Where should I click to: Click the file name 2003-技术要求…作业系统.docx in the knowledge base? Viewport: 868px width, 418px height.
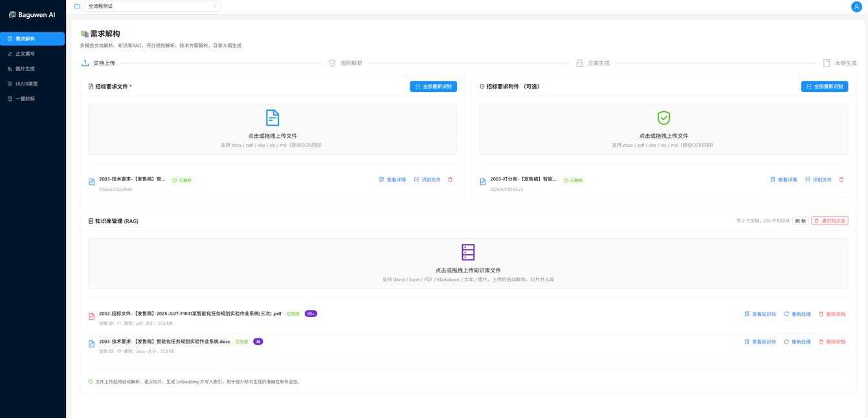pyautogui.click(x=164, y=342)
